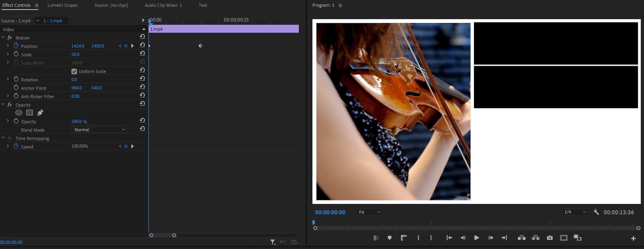Viewport: 644px width, 249px height.
Task: Click the Program monitor playhead marker
Action: (314, 222)
